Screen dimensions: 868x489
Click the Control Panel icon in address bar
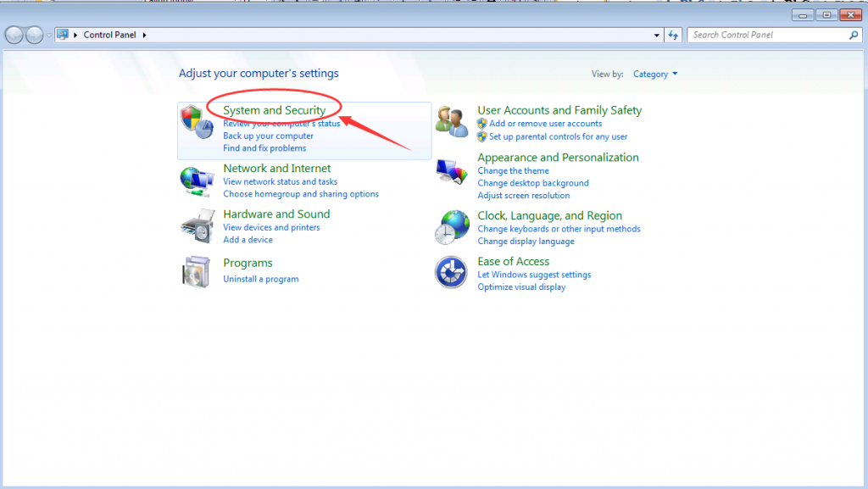[x=63, y=34]
